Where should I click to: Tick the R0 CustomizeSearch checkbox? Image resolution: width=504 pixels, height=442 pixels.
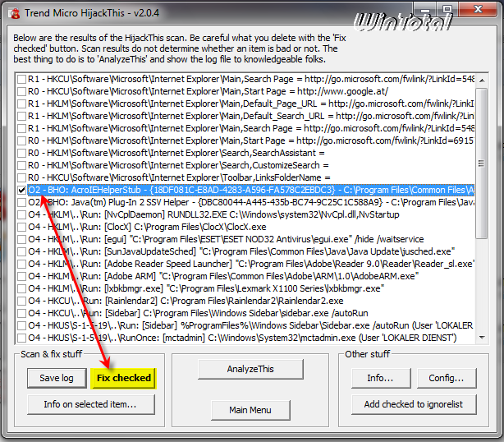(21, 165)
